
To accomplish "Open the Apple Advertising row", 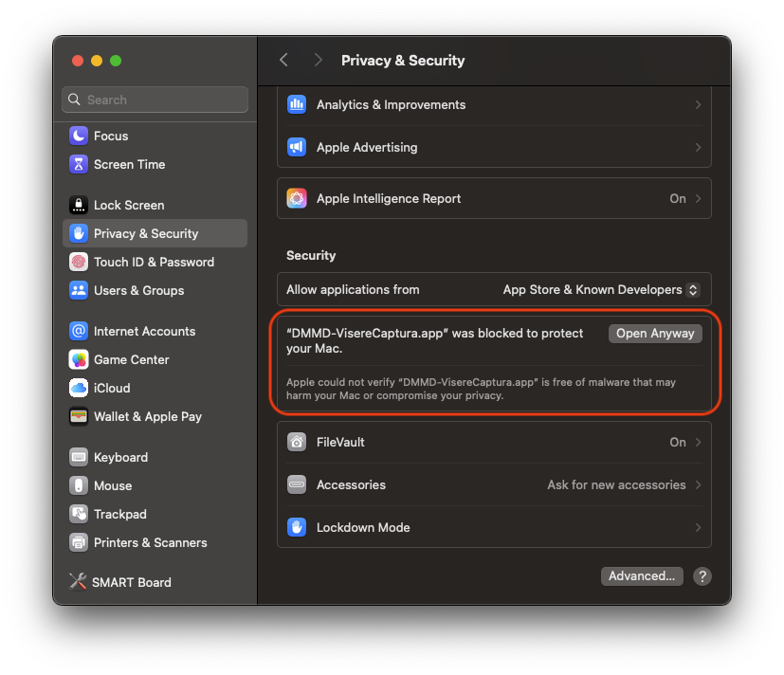I will 494,147.
